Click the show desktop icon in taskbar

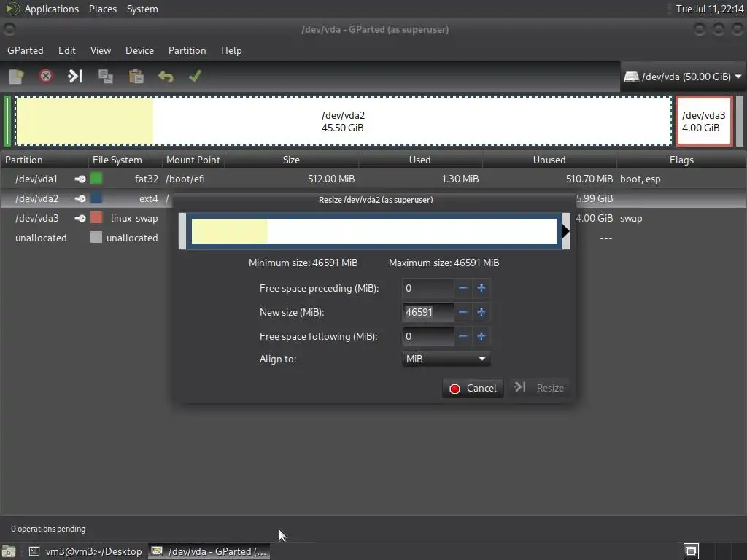[x=9, y=551]
